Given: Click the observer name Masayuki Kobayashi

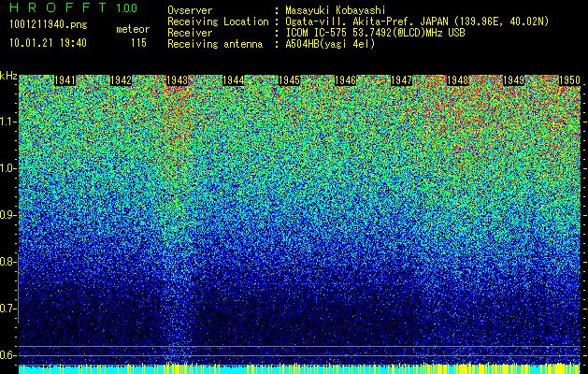Looking at the screenshot, I should tap(336, 10).
